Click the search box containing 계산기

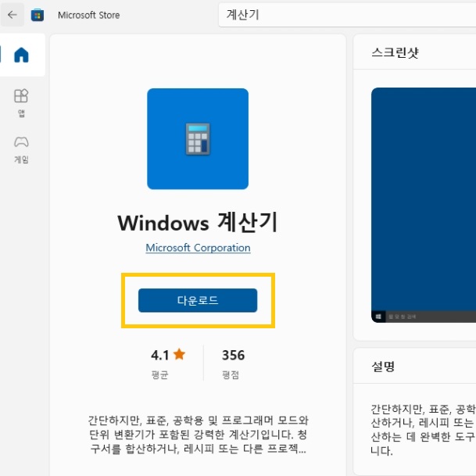[x=347, y=15]
